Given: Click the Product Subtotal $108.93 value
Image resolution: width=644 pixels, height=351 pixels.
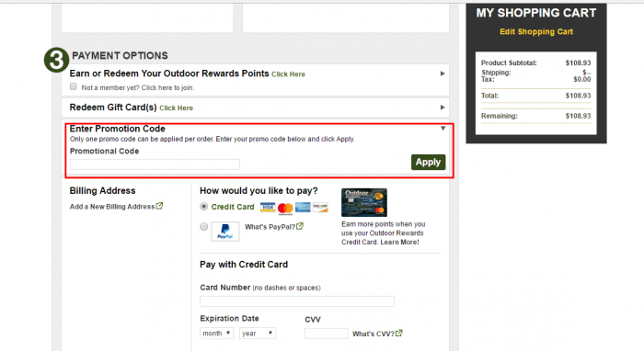Looking at the screenshot, I should pyautogui.click(x=578, y=62).
